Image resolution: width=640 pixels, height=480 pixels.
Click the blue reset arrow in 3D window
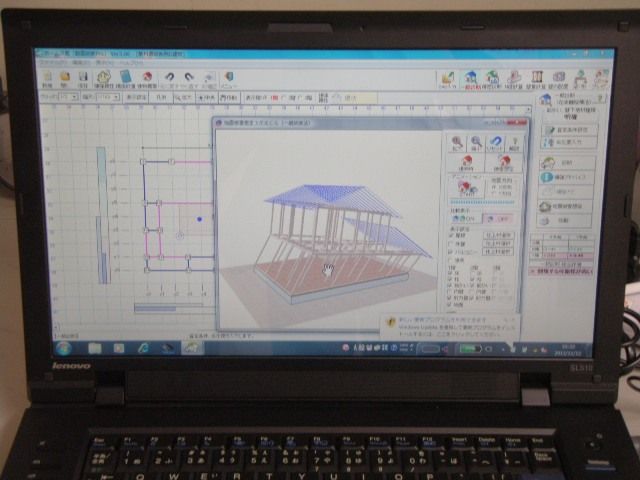click(x=496, y=144)
